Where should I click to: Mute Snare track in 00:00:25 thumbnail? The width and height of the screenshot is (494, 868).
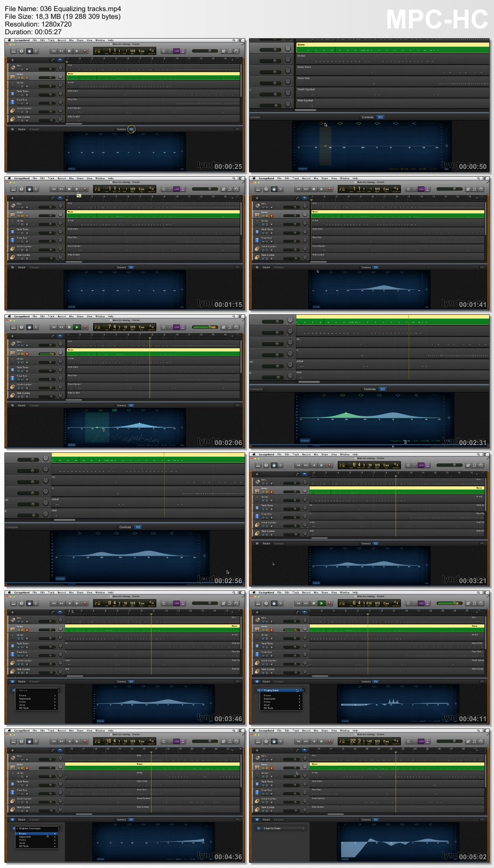click(18, 78)
